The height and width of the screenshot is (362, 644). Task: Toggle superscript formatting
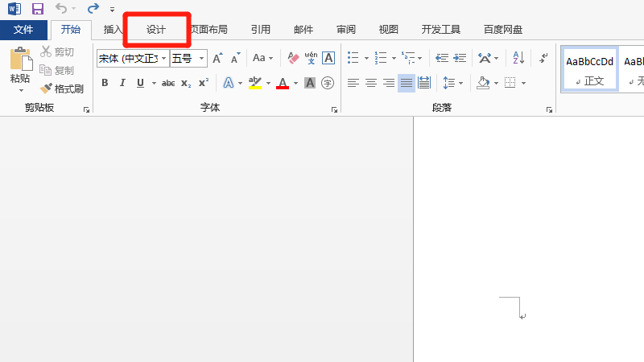pos(204,83)
